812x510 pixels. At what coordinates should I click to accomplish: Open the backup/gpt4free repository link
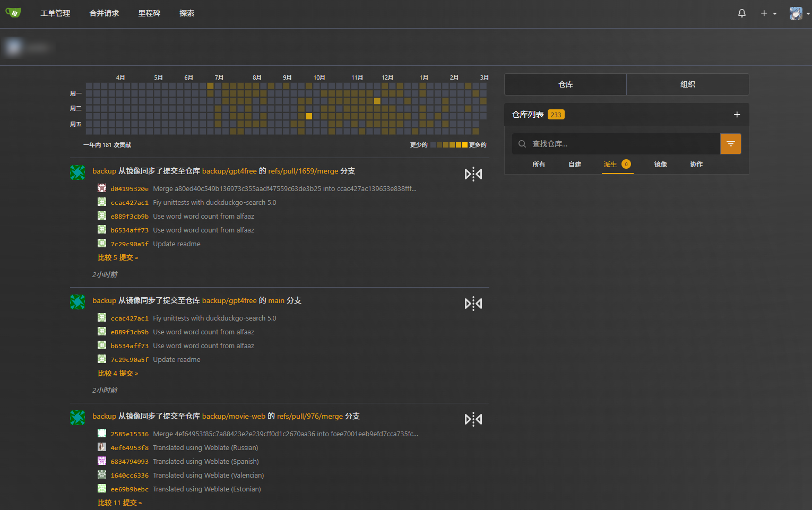(231, 171)
